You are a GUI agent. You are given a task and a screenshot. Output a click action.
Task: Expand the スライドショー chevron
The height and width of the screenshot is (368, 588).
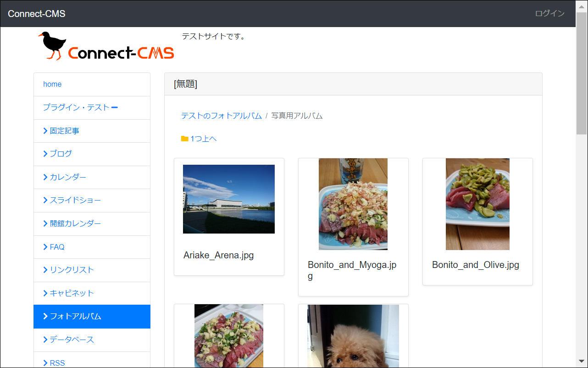tap(45, 200)
